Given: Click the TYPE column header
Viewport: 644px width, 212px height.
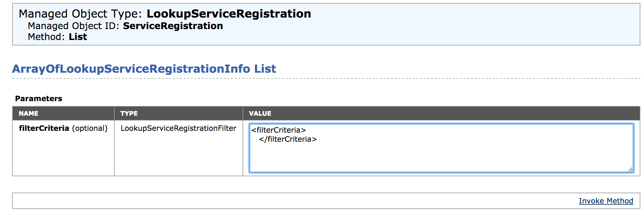Looking at the screenshot, I should click(x=129, y=113).
